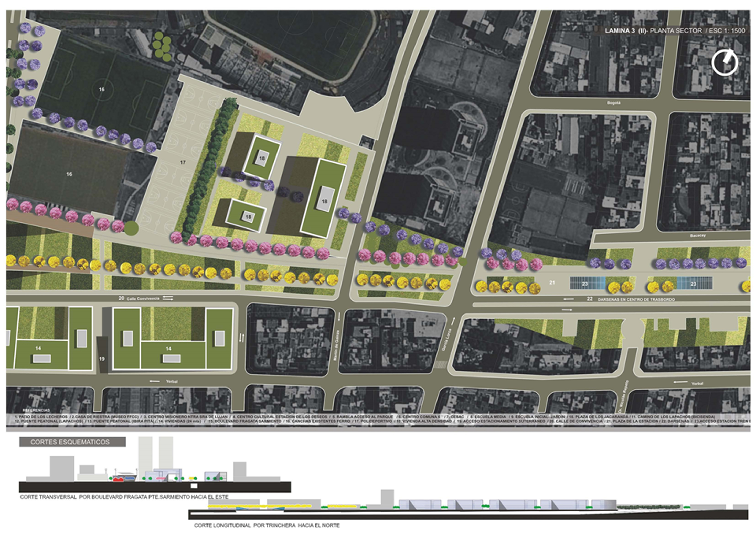Click the REFERENCIAS legend heading
This screenshot has width=756, height=534.
pos(36,410)
